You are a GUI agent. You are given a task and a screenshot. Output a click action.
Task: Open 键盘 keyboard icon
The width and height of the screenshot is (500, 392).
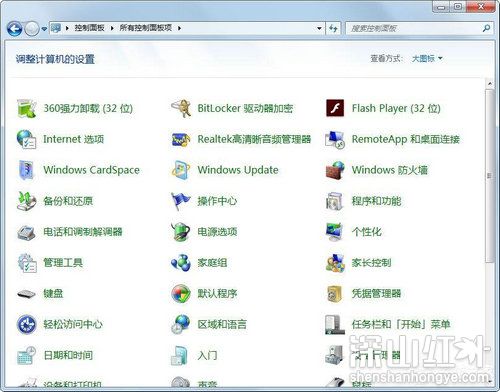[26, 294]
